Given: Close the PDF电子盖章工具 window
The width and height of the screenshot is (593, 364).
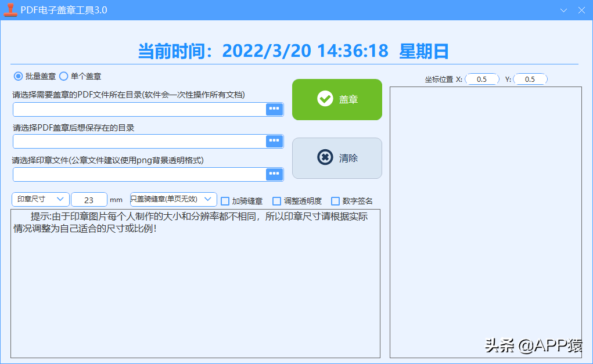Looking at the screenshot, I should [x=581, y=10].
